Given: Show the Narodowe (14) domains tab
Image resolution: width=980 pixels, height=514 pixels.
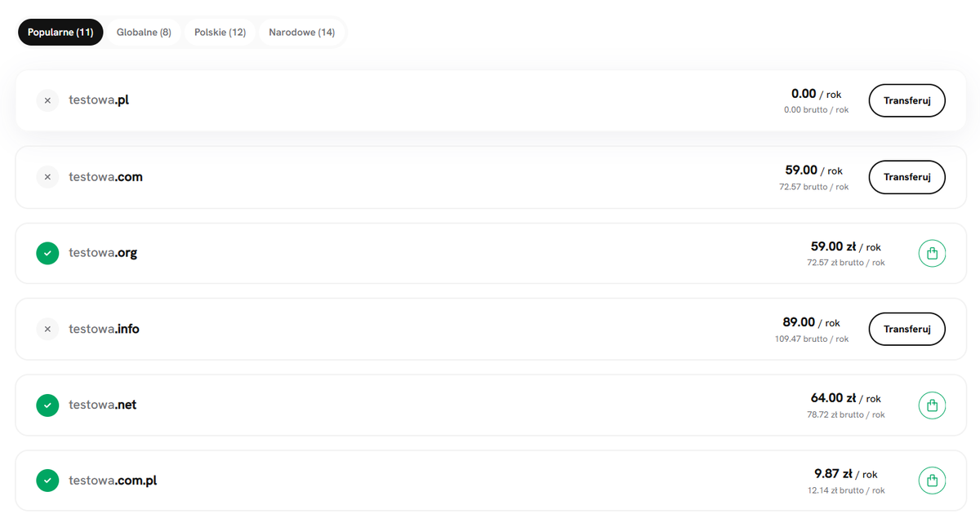Looking at the screenshot, I should pos(302,33).
